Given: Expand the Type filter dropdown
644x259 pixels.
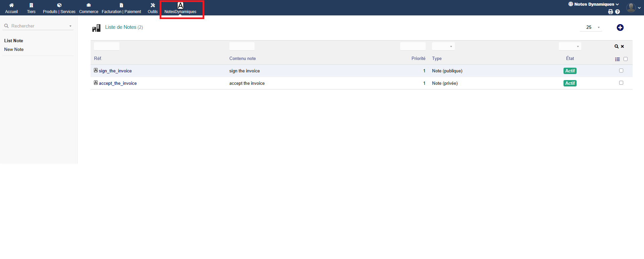Looking at the screenshot, I should pos(443,47).
